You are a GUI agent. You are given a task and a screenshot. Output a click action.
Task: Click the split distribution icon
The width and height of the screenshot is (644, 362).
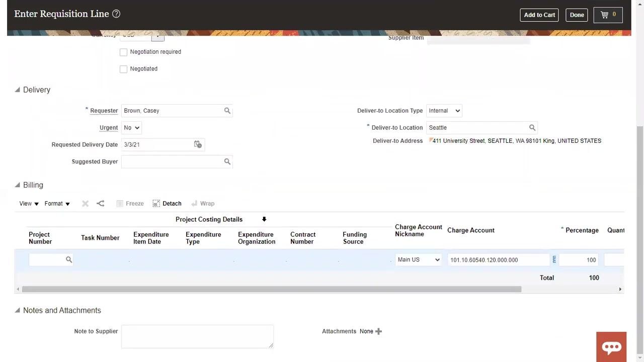[x=100, y=204]
